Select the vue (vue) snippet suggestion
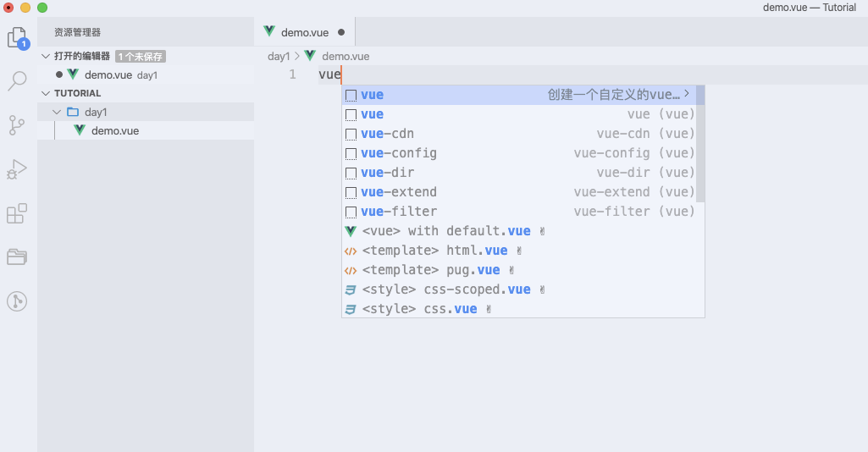The width and height of the screenshot is (868, 452). click(519, 114)
